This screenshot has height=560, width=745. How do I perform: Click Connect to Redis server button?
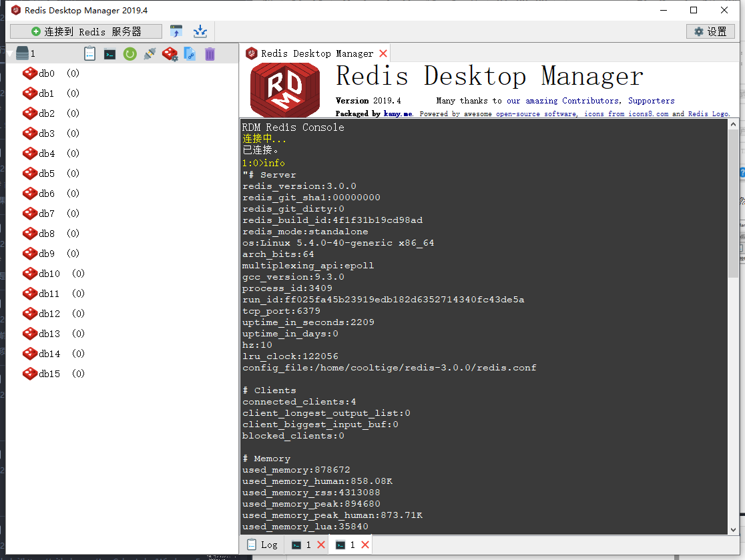[86, 31]
